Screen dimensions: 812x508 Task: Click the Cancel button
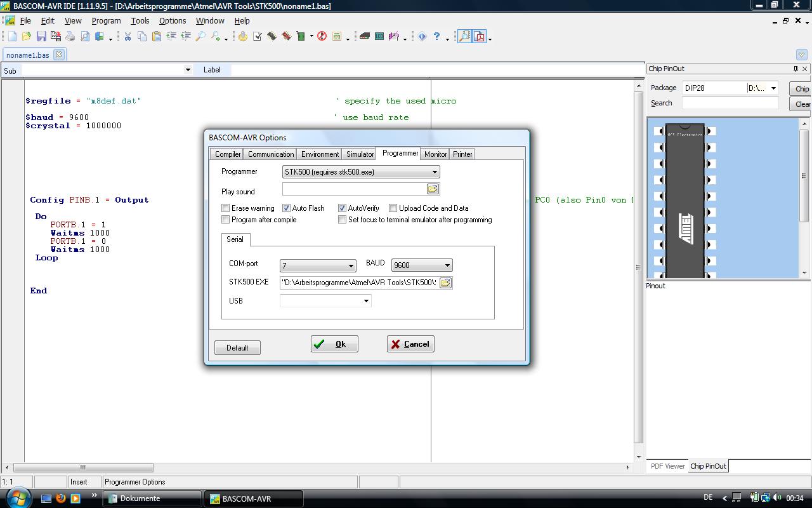(410, 344)
